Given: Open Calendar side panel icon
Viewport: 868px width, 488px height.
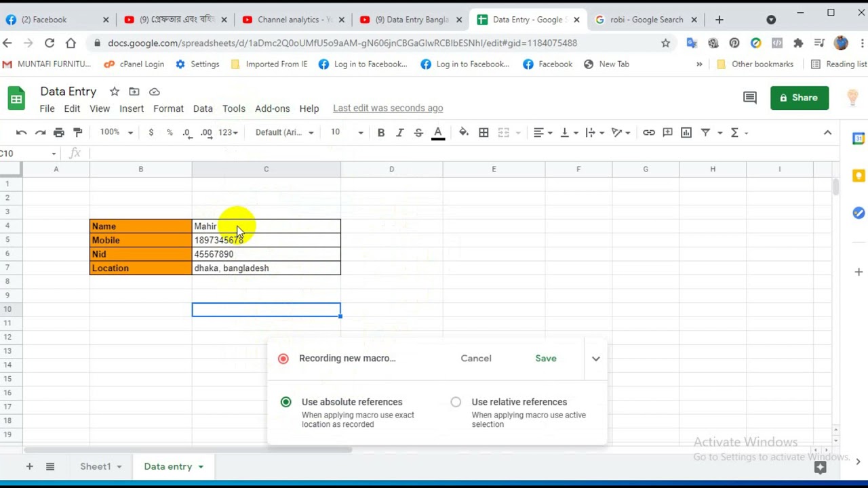Looking at the screenshot, I should [859, 138].
